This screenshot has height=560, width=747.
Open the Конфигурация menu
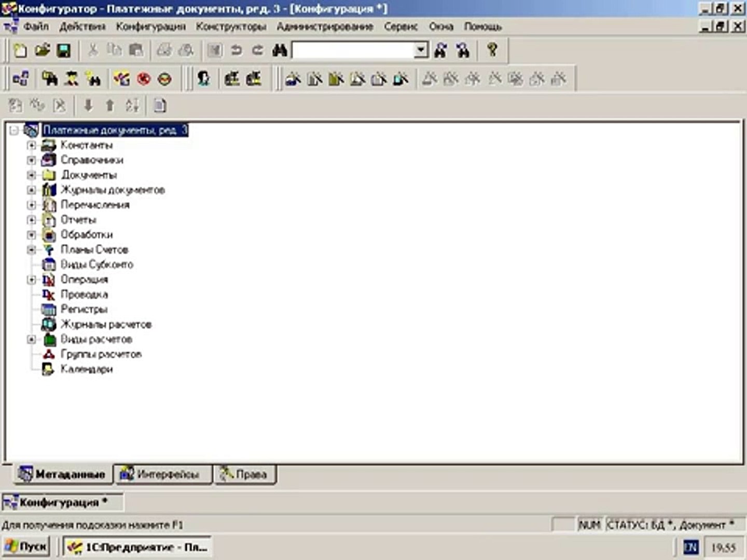[151, 26]
